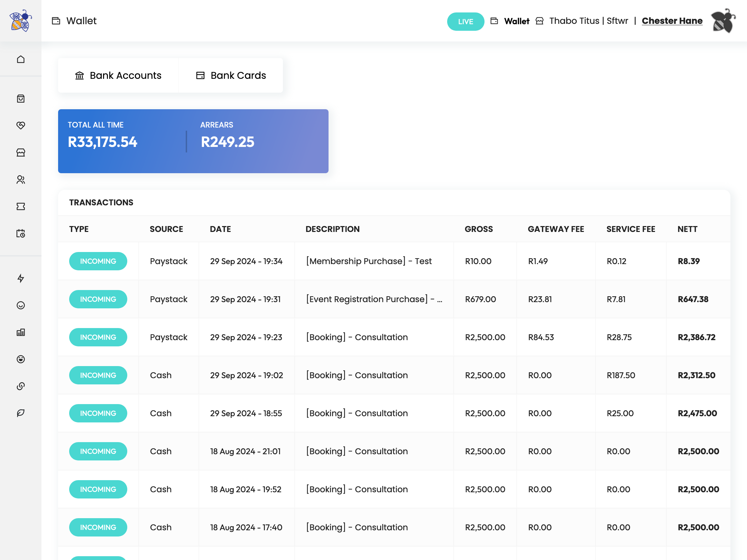The image size is (747, 560).
Task: Click the date 29 Sep 2024 - 18:55
Action: click(246, 413)
